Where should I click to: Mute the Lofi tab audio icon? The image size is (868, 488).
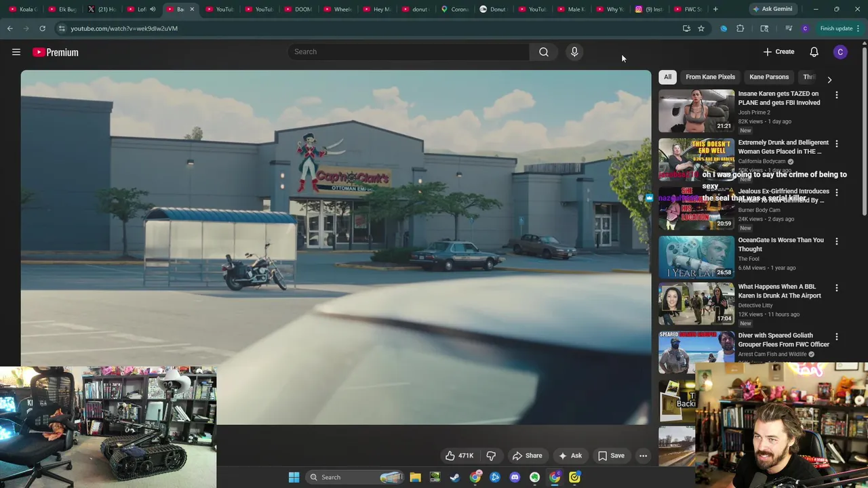click(x=153, y=9)
